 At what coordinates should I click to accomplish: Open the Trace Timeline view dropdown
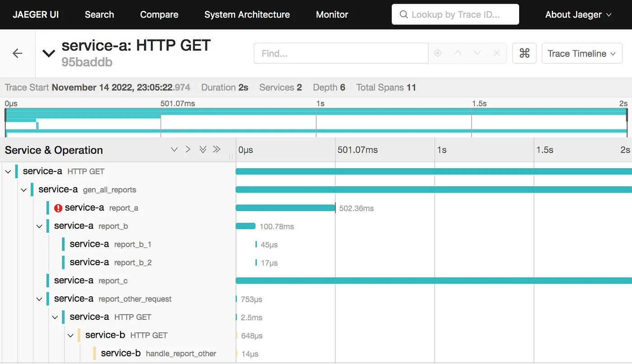[582, 53]
